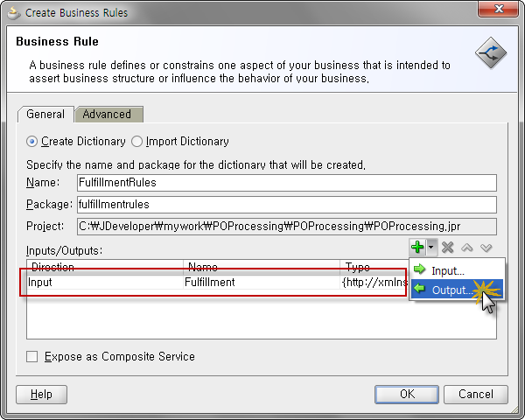Viewport: 525px width, 420px height.
Task: Select the Fulfillment name cell
Action: [262, 283]
